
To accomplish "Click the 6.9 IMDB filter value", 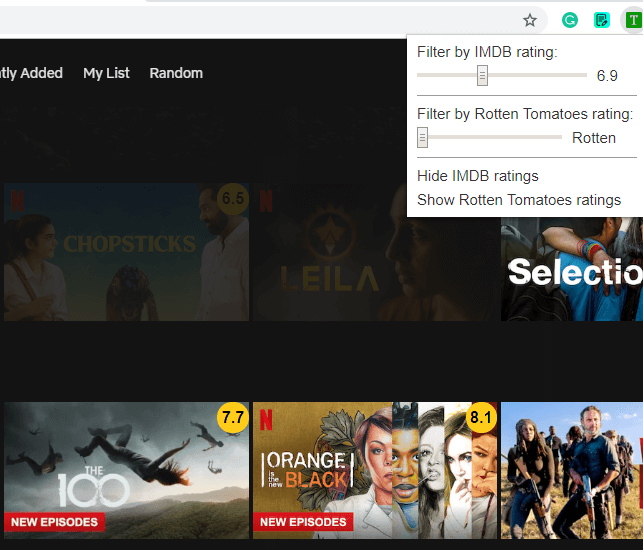I will tap(607, 76).
